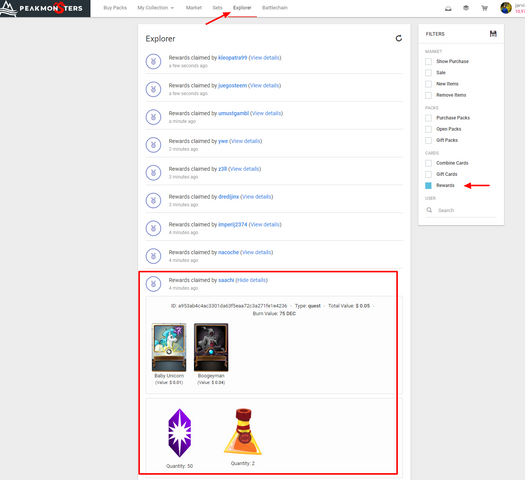Image resolution: width=525 pixels, height=480 pixels.
Task: Click the 'Quantity: 2' label
Action: click(x=242, y=463)
